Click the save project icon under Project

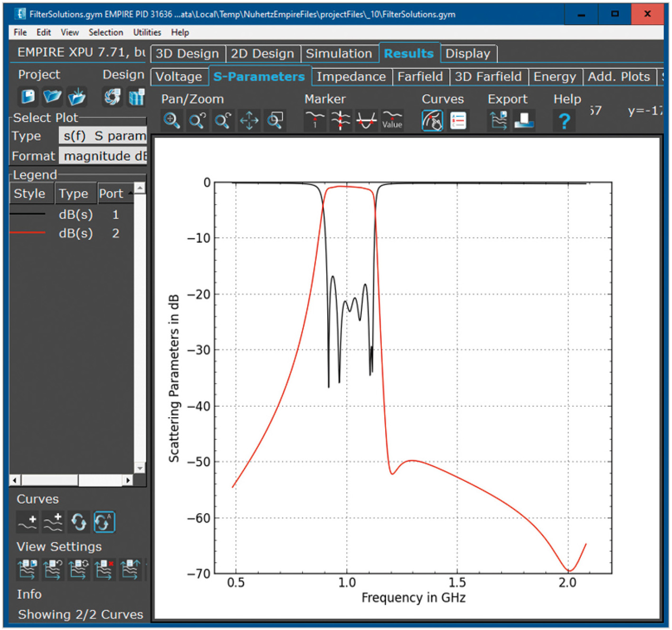pyautogui.click(x=28, y=97)
